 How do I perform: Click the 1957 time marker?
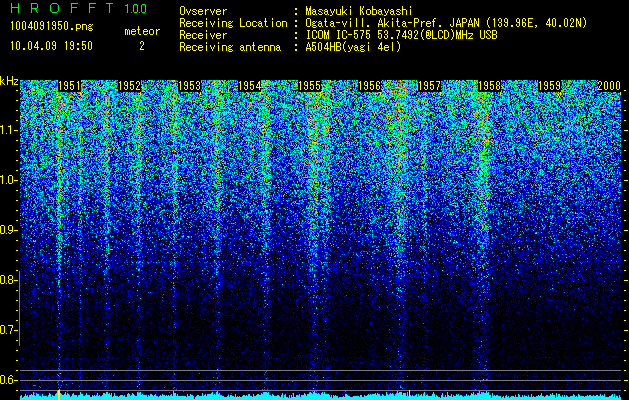pyautogui.click(x=429, y=86)
